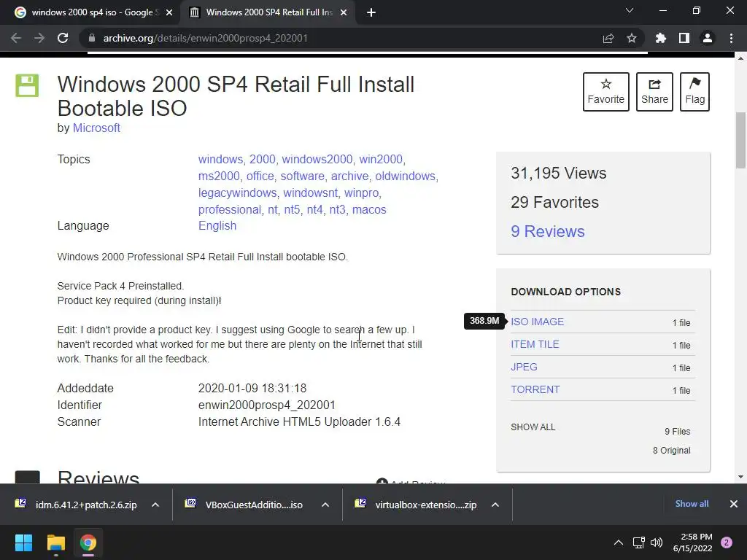Open the network tray icon
The width and height of the screenshot is (747, 560).
[x=639, y=542]
